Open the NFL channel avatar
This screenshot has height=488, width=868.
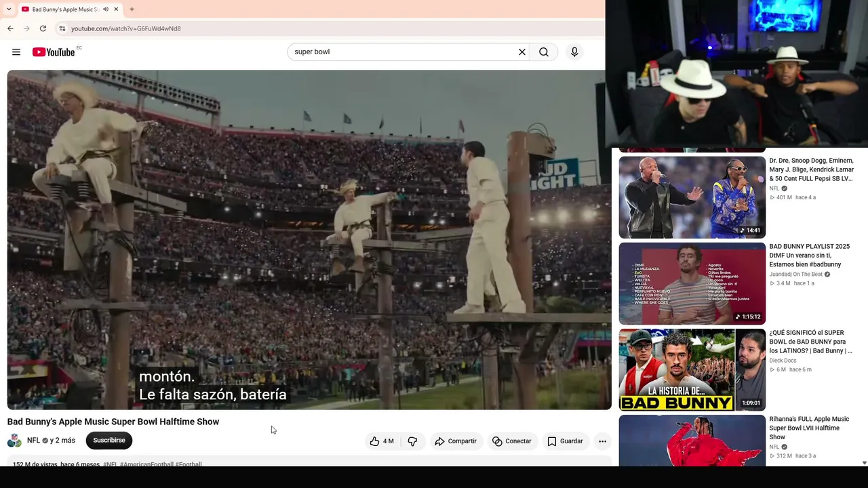point(14,441)
